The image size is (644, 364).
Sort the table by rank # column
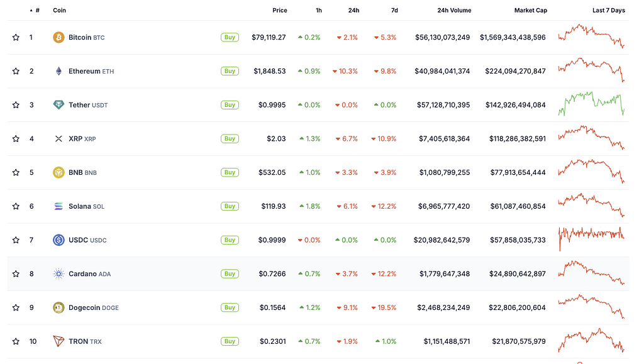pyautogui.click(x=37, y=11)
